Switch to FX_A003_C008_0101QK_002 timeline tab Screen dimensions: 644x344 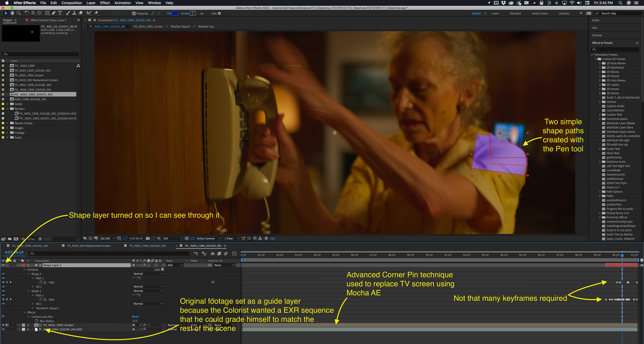click(147, 246)
